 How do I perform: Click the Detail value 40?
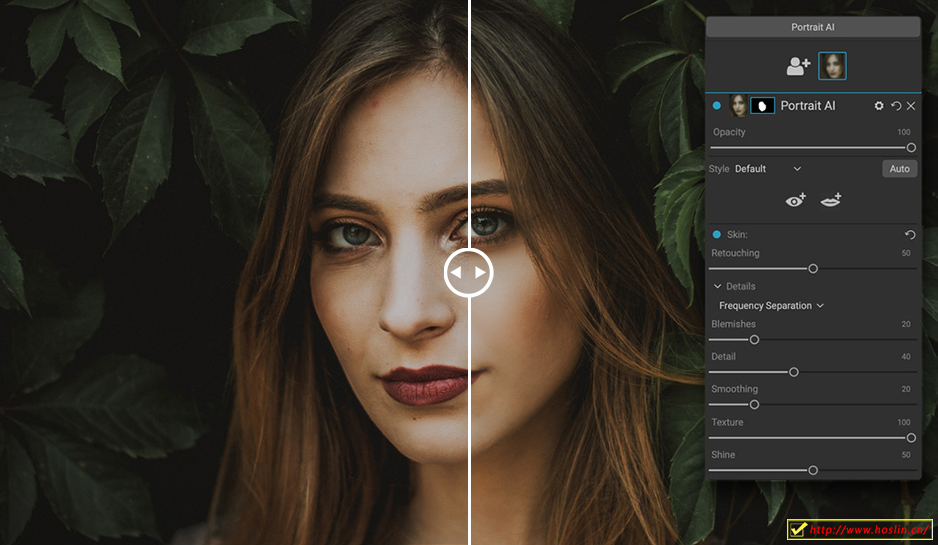(x=906, y=357)
